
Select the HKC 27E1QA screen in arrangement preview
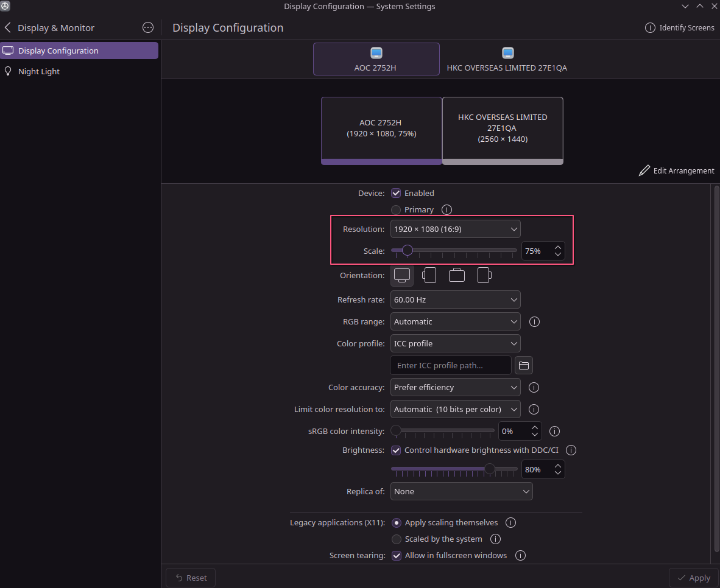[503, 130]
